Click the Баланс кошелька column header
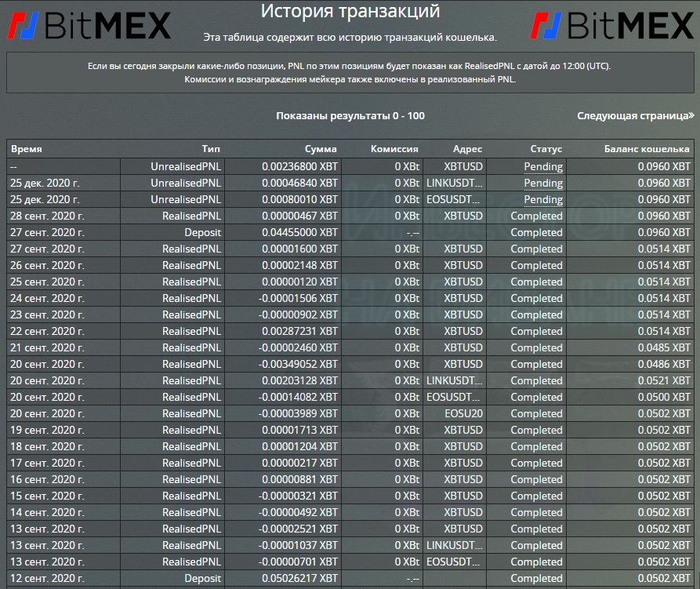The width and height of the screenshot is (700, 589). click(647, 149)
